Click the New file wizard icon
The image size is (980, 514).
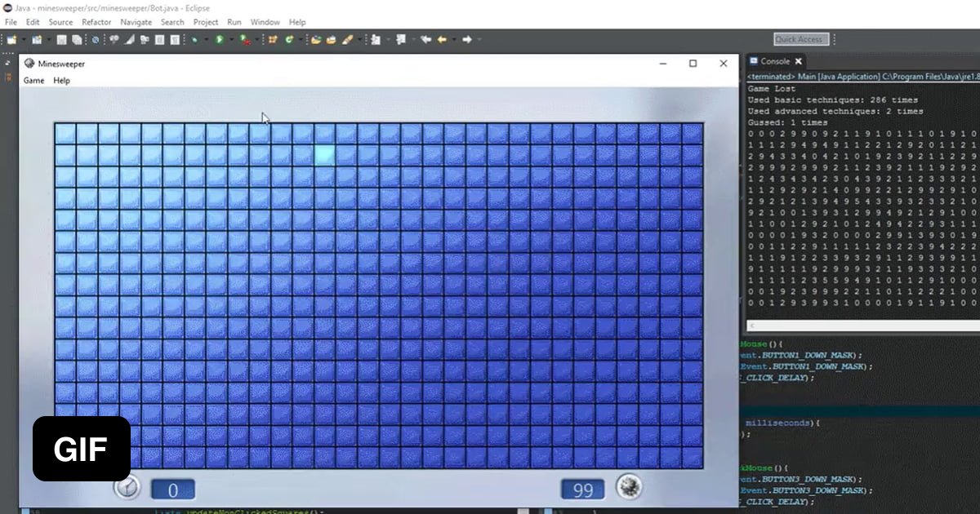point(11,39)
